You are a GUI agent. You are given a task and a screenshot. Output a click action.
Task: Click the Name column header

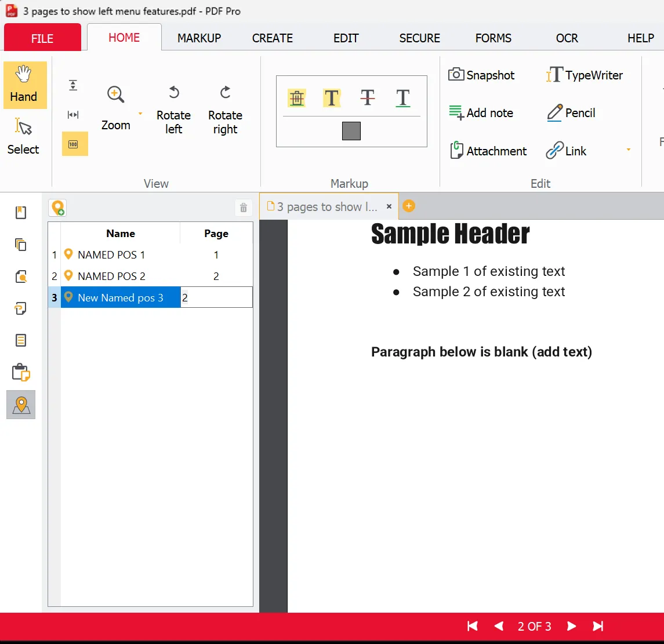tap(121, 233)
